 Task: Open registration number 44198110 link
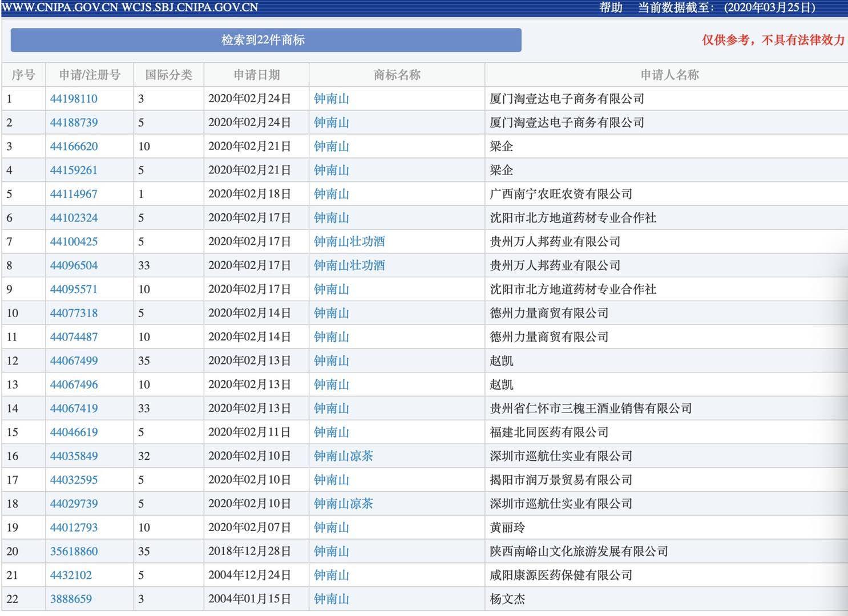point(74,99)
